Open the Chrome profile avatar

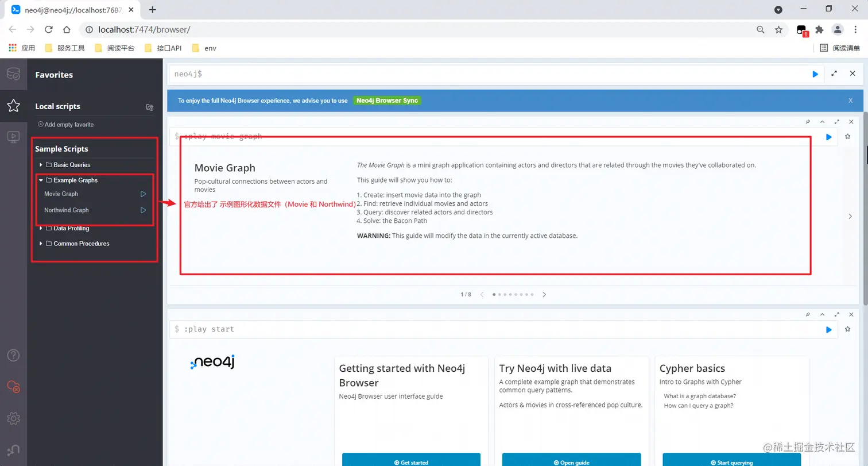click(x=838, y=29)
